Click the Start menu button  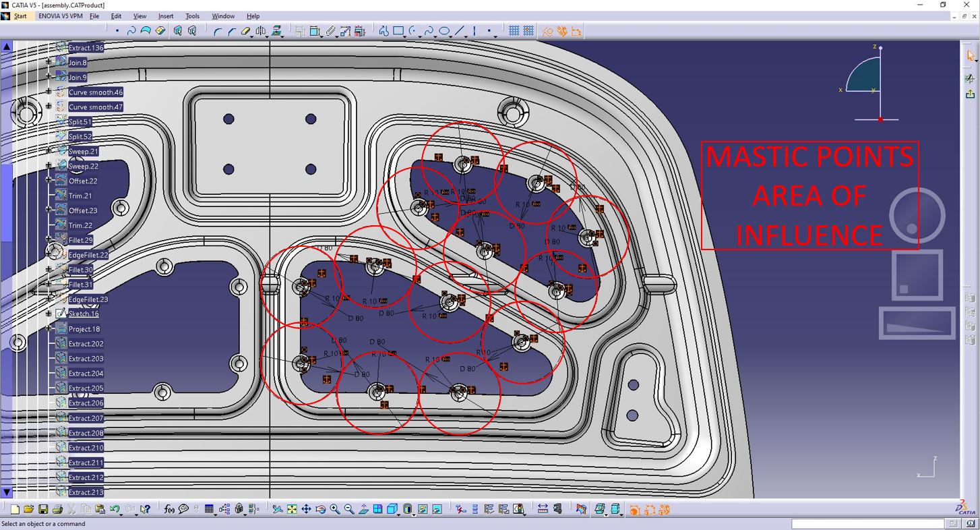click(15, 16)
